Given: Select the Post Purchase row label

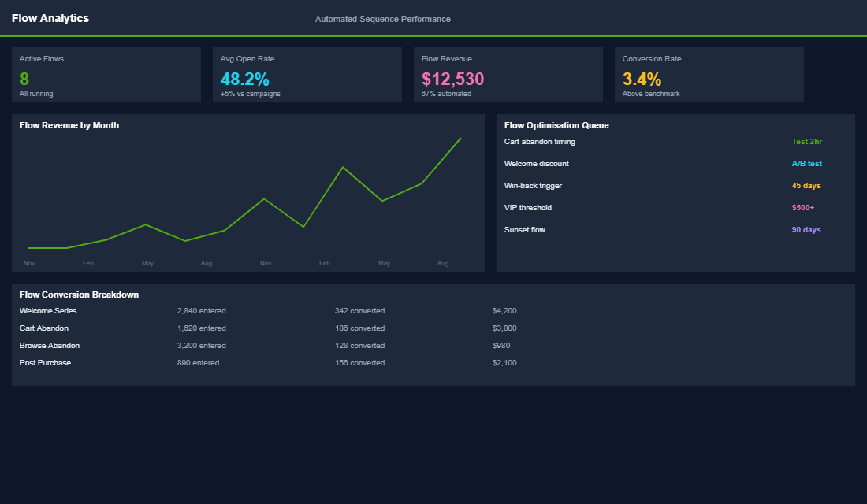Looking at the screenshot, I should pyautogui.click(x=45, y=363).
